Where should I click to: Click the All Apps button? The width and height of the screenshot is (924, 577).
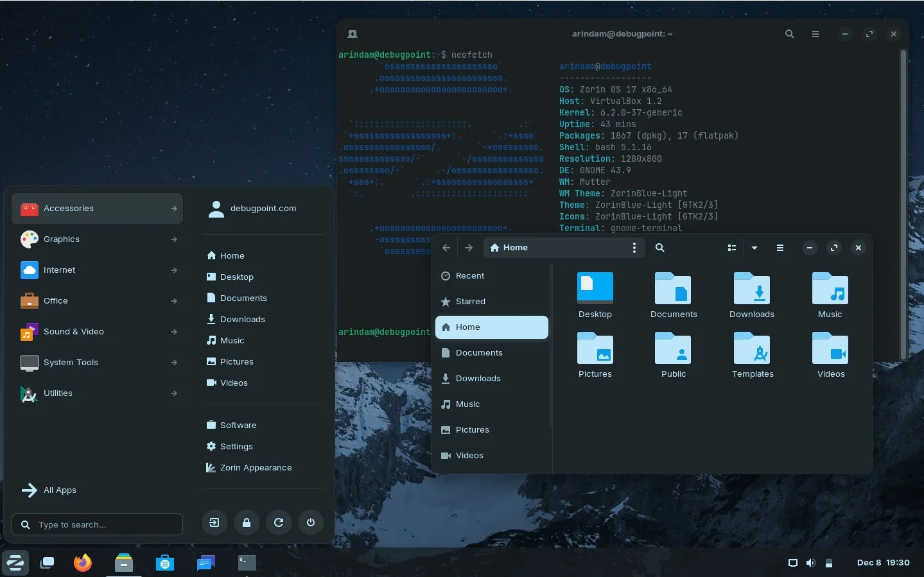[60, 490]
